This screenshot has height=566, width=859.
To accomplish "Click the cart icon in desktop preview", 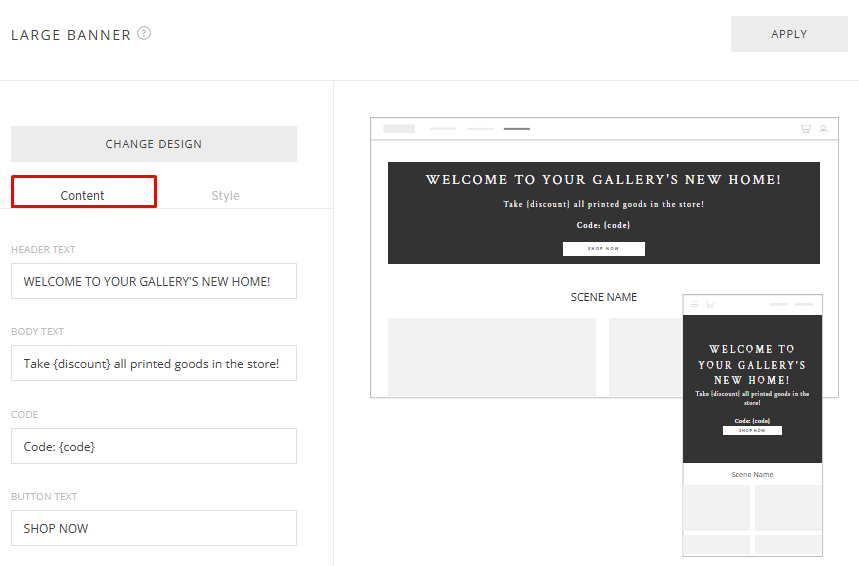I will click(x=805, y=129).
